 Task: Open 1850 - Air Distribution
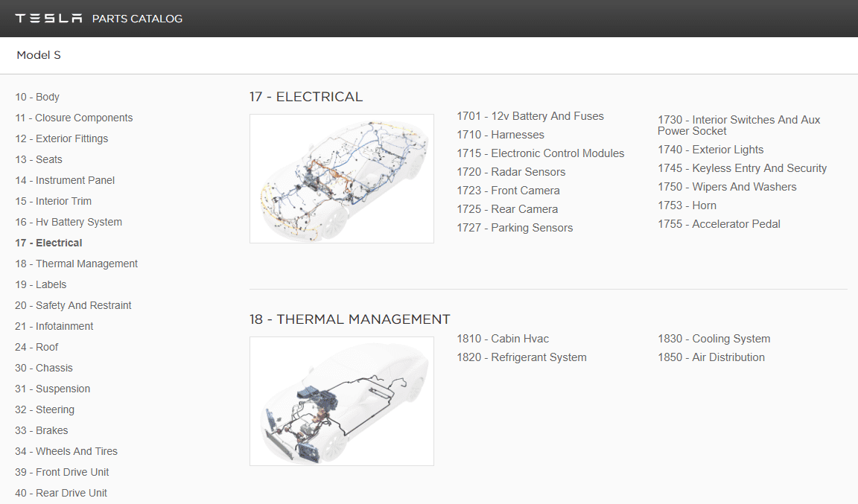click(711, 357)
